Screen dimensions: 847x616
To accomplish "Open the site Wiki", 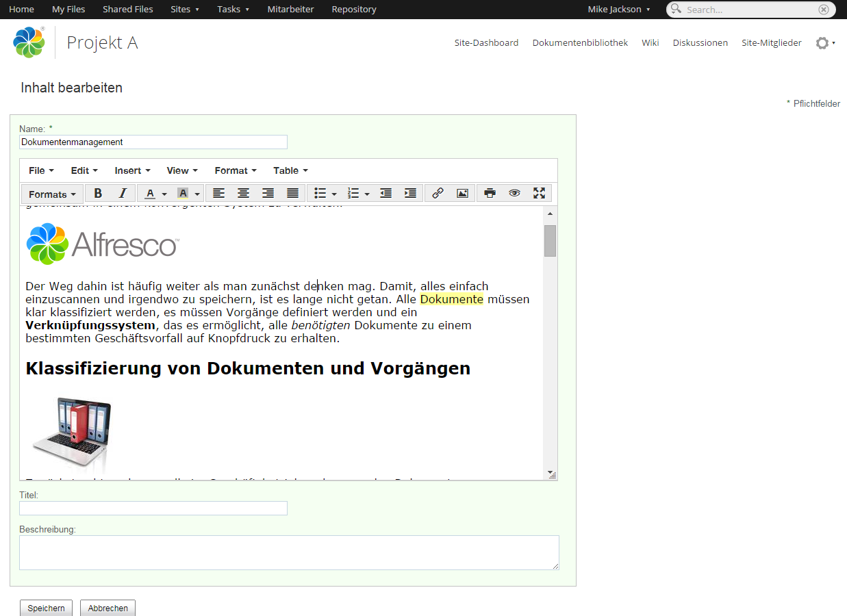I will 650,42.
